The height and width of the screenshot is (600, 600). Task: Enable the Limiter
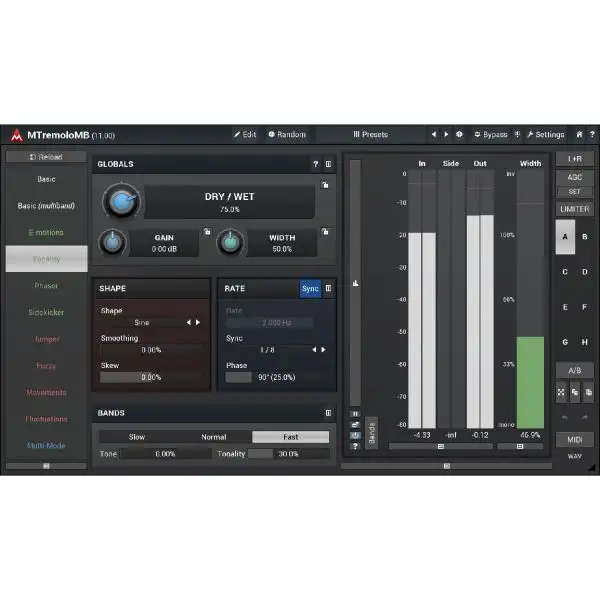(x=574, y=208)
